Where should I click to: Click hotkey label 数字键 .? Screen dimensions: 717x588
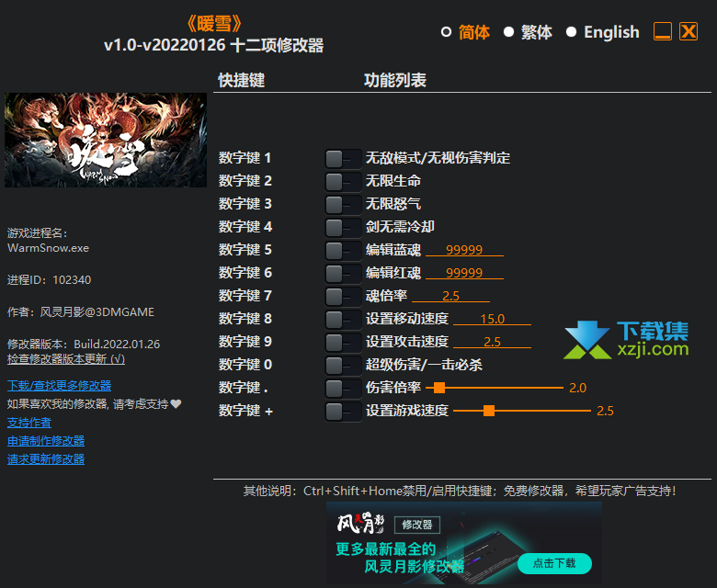(x=244, y=388)
